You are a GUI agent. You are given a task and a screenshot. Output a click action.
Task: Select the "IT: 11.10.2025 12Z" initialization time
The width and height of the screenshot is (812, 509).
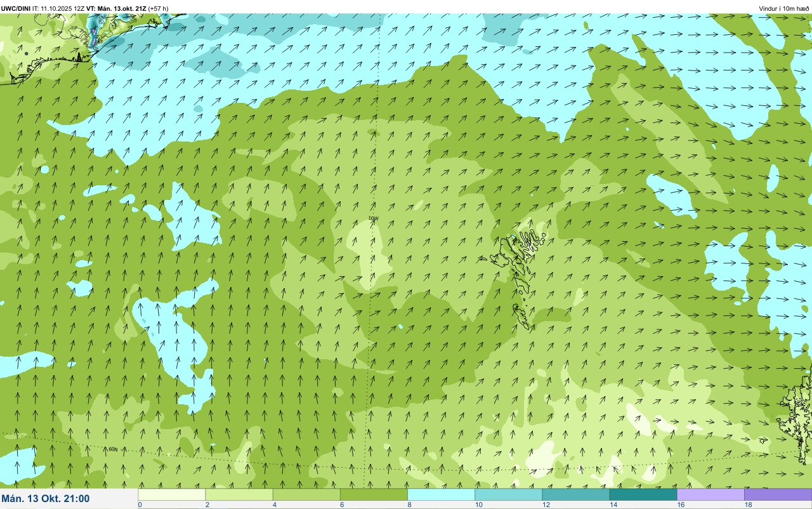point(58,8)
